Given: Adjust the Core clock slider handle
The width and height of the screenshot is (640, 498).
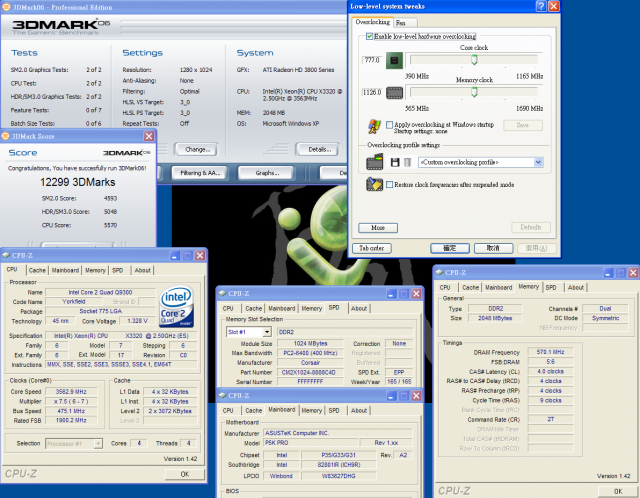Looking at the screenshot, I should click(x=474, y=60).
